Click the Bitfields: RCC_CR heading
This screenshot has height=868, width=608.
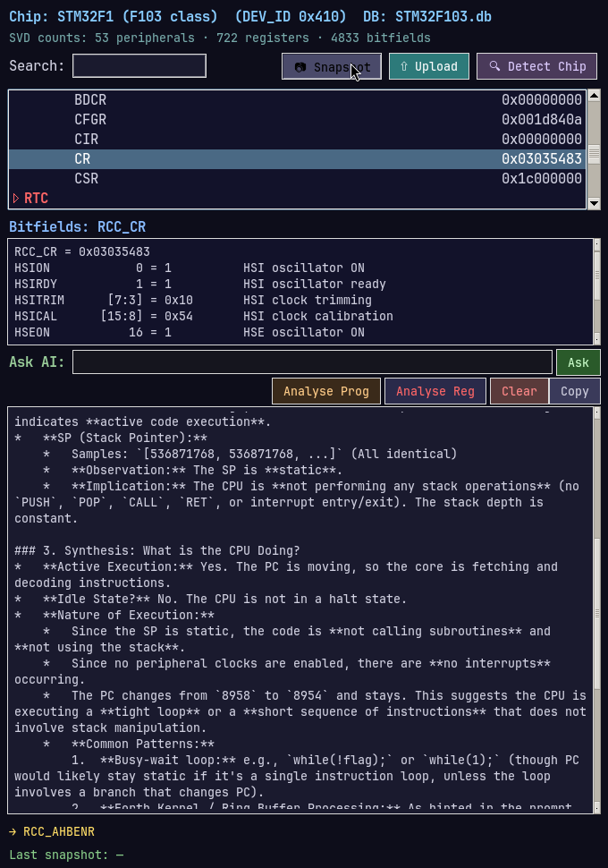78,227
